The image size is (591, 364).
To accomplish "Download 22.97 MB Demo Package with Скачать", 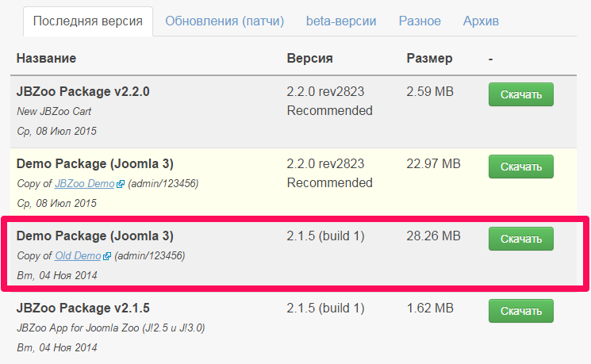I will (x=521, y=167).
